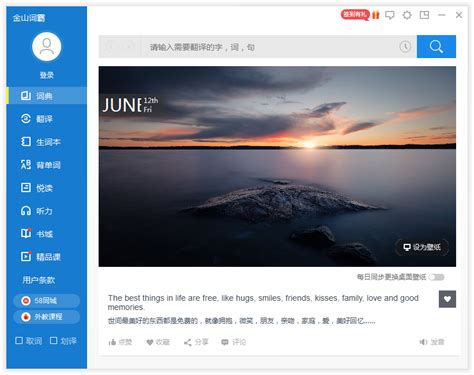Click the blue search magnifier button
Screen dimensions: 474x375
point(436,47)
